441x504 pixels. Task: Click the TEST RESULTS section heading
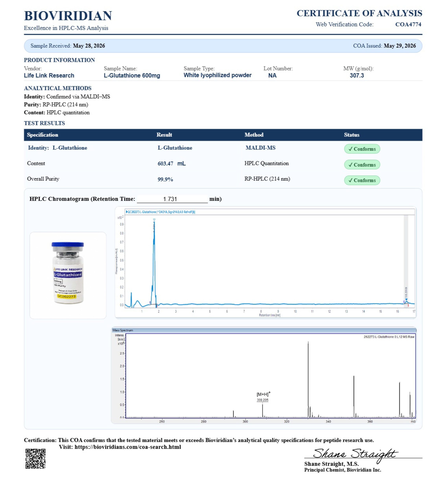tap(44, 123)
